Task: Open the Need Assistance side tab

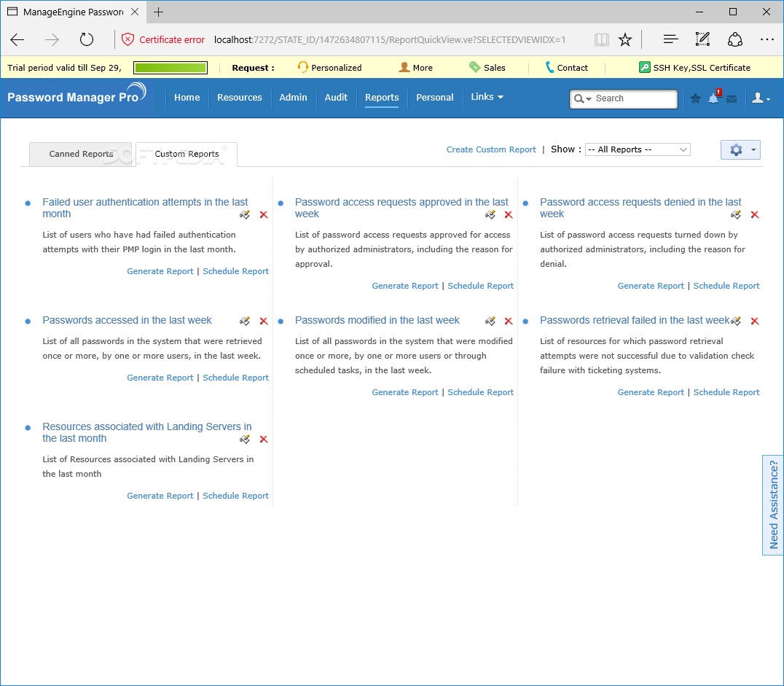Action: click(x=772, y=505)
